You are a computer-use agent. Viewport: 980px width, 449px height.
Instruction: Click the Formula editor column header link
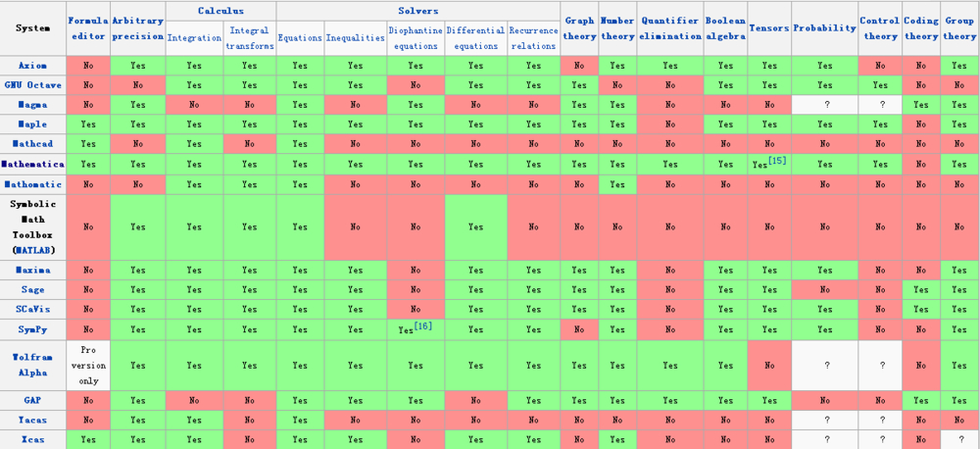88,28
